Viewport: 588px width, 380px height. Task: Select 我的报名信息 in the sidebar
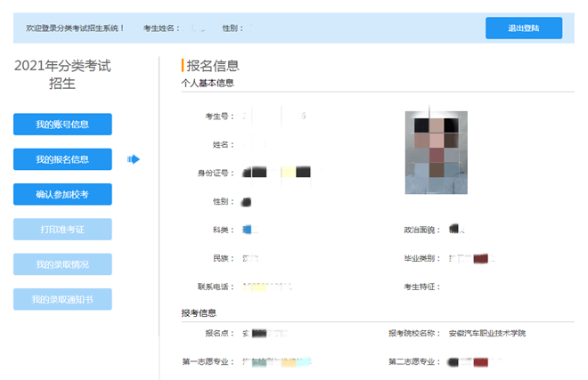point(62,159)
